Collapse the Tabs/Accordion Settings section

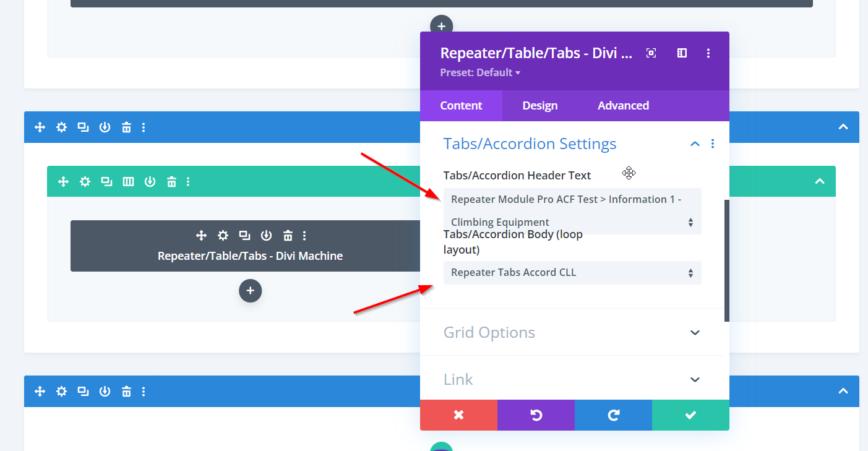pyautogui.click(x=695, y=144)
